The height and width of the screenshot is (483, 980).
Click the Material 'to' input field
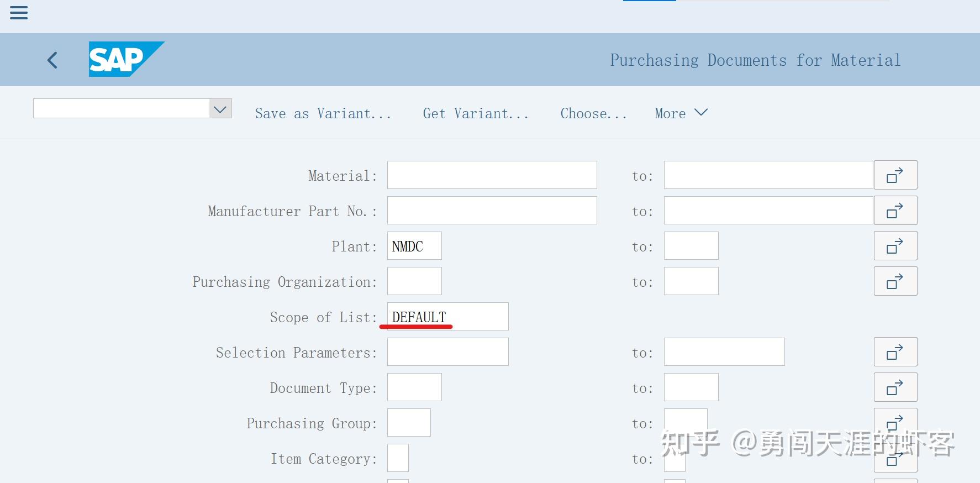768,175
